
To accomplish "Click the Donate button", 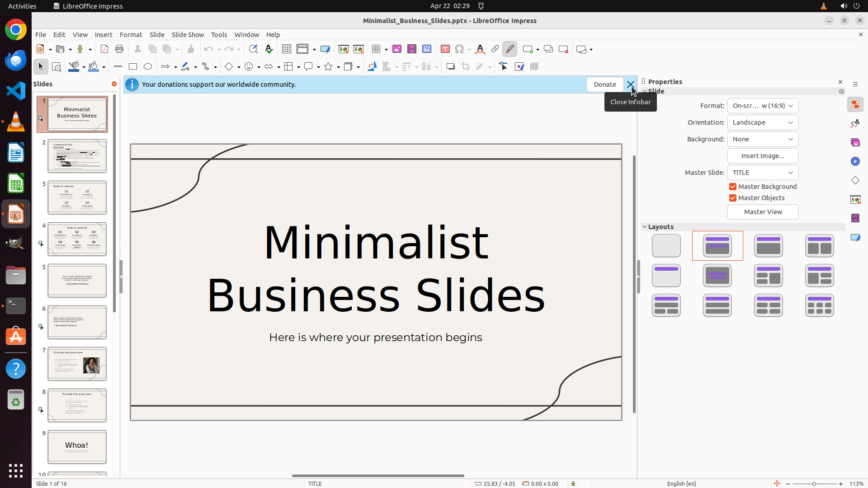I will pyautogui.click(x=604, y=84).
